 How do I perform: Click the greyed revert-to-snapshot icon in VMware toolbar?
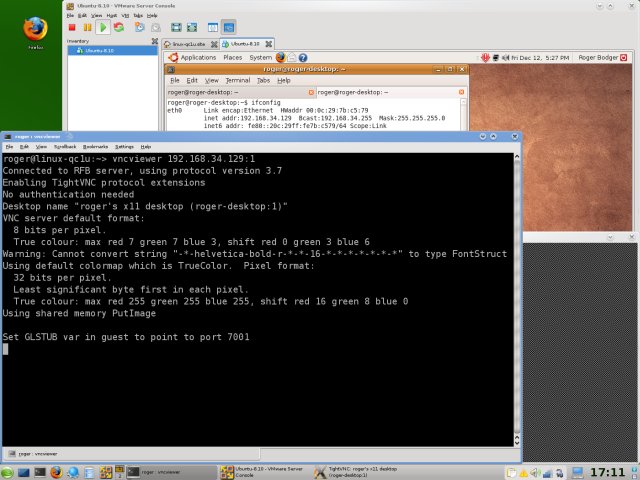[156, 28]
